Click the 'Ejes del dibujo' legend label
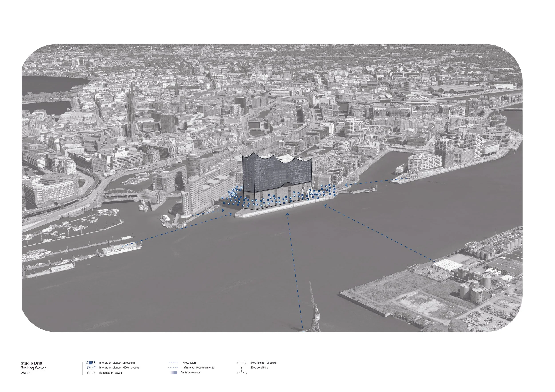The image size is (555, 392). 259,368
